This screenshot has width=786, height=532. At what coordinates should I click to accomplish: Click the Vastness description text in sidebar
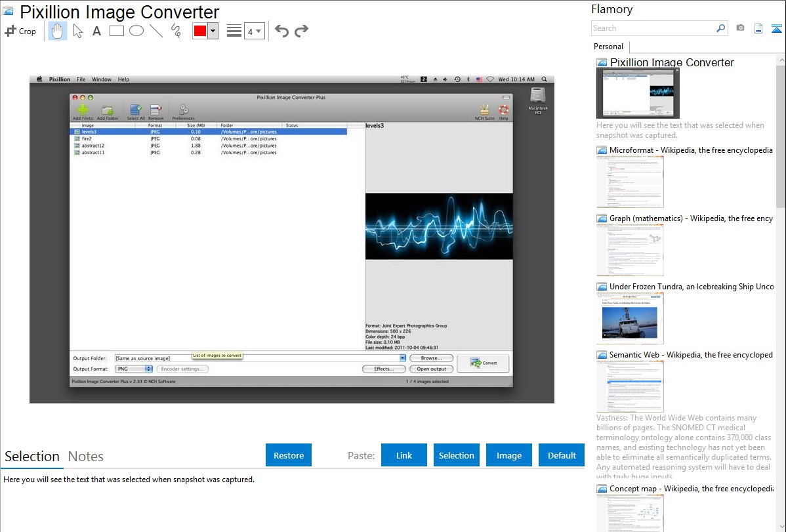pyautogui.click(x=684, y=447)
